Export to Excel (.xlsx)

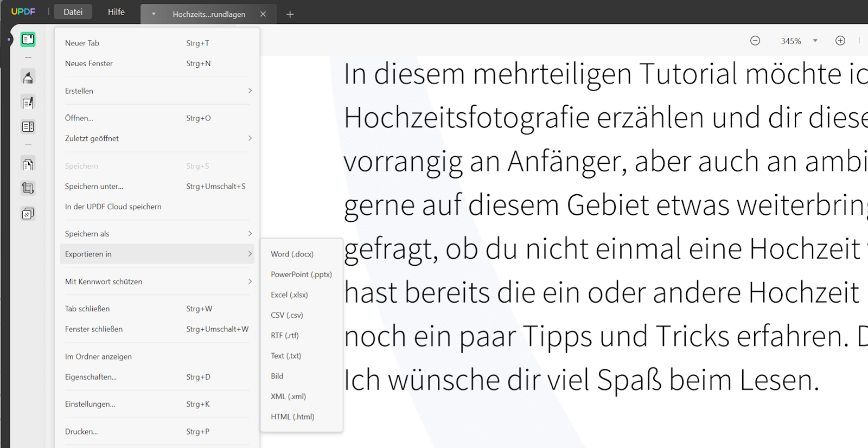302,295
